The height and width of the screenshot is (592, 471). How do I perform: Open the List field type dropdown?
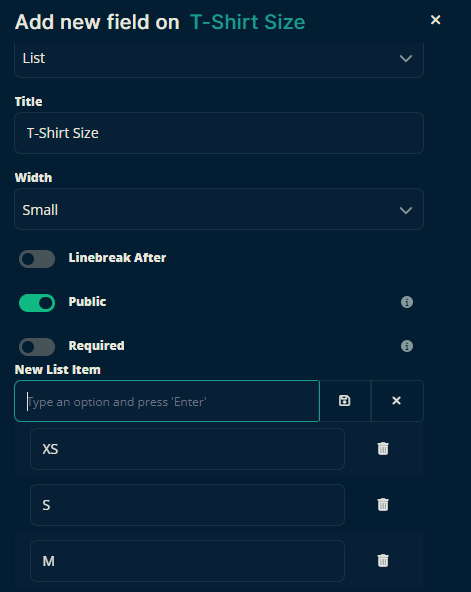(x=219, y=59)
